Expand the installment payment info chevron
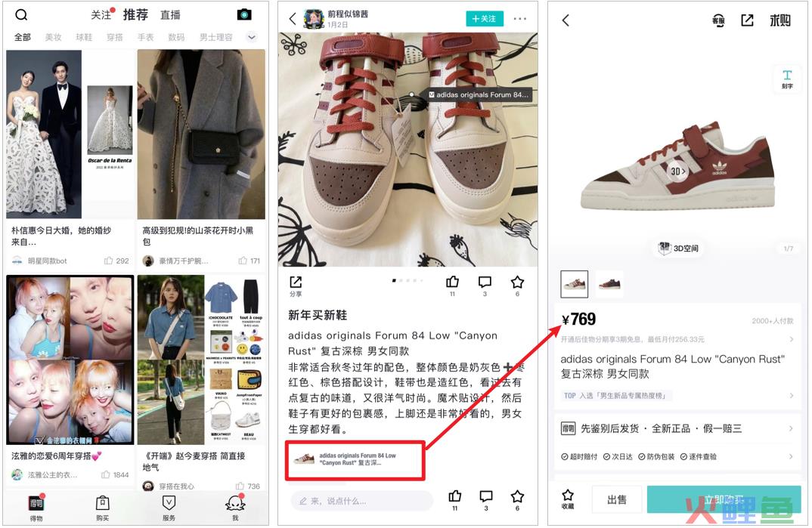812x528 pixels. tap(792, 339)
